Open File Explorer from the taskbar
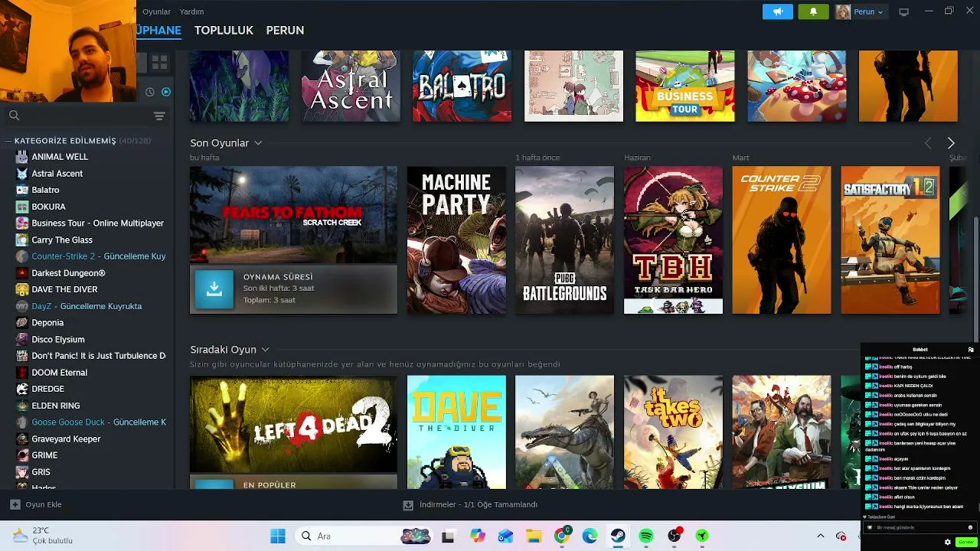 (x=534, y=536)
